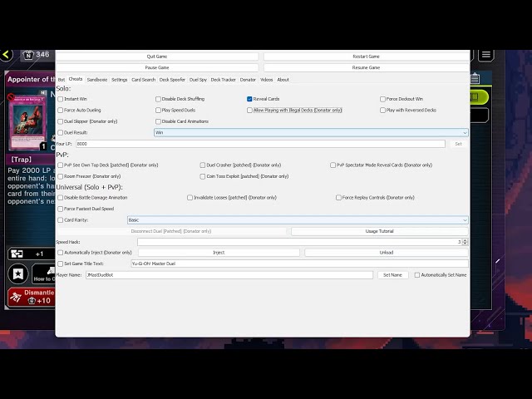Toggle PvP See Own Top Deck checkbox
The height and width of the screenshot is (399, 532).
[61, 165]
